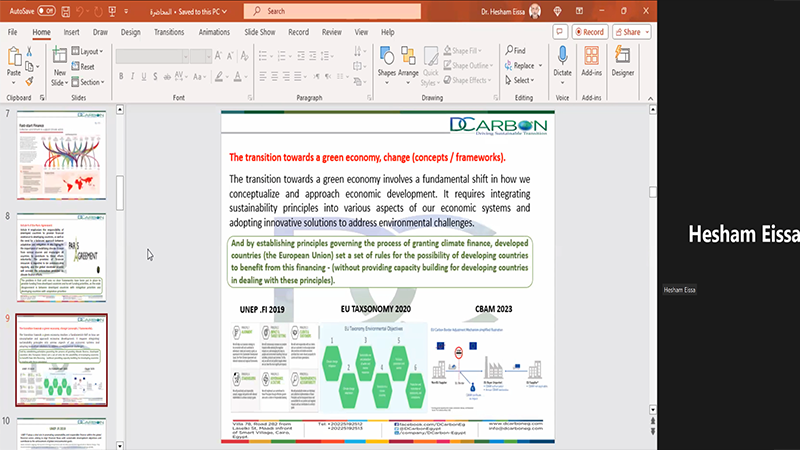Pick text highlight color
This screenshot has height=450, width=800.
[219, 77]
